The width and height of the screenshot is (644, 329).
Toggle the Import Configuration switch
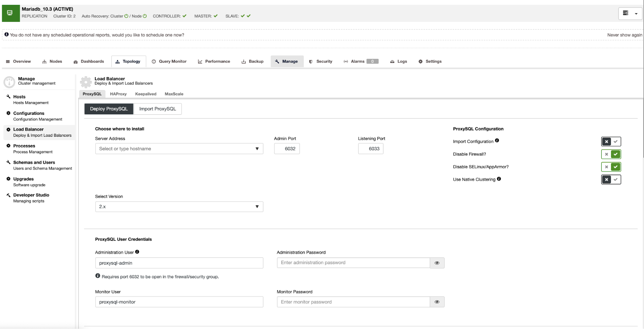[611, 142]
